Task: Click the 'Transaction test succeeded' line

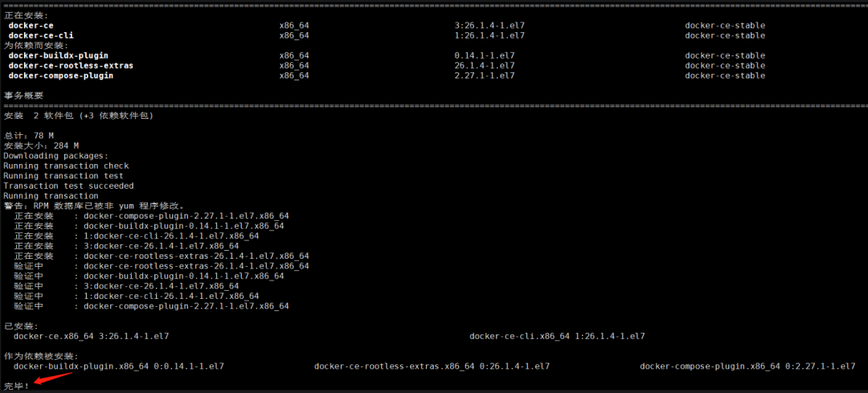Action: pos(68,186)
